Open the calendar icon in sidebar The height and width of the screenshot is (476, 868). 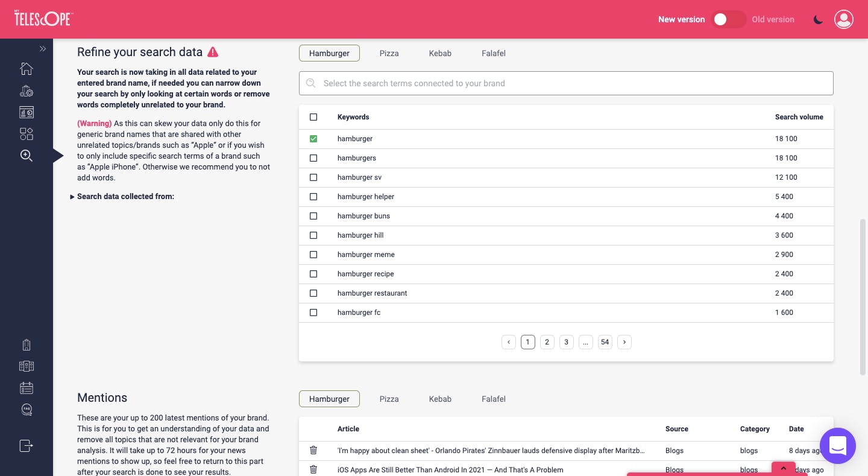pos(27,388)
